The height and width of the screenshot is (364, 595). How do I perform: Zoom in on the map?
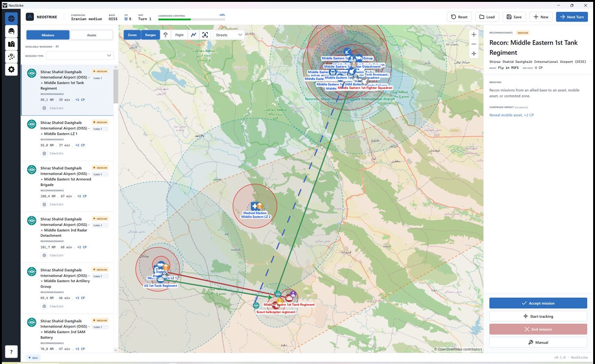pos(474,35)
